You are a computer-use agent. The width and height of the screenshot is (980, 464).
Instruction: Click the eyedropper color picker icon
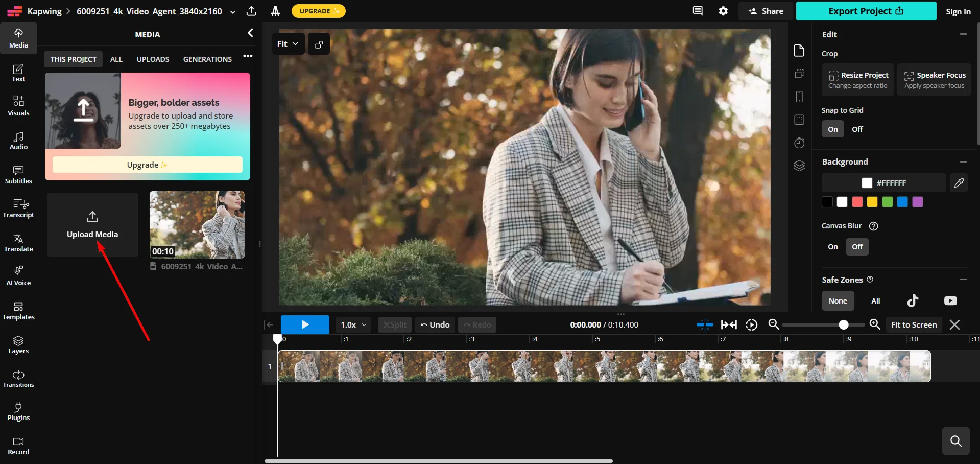tap(959, 183)
